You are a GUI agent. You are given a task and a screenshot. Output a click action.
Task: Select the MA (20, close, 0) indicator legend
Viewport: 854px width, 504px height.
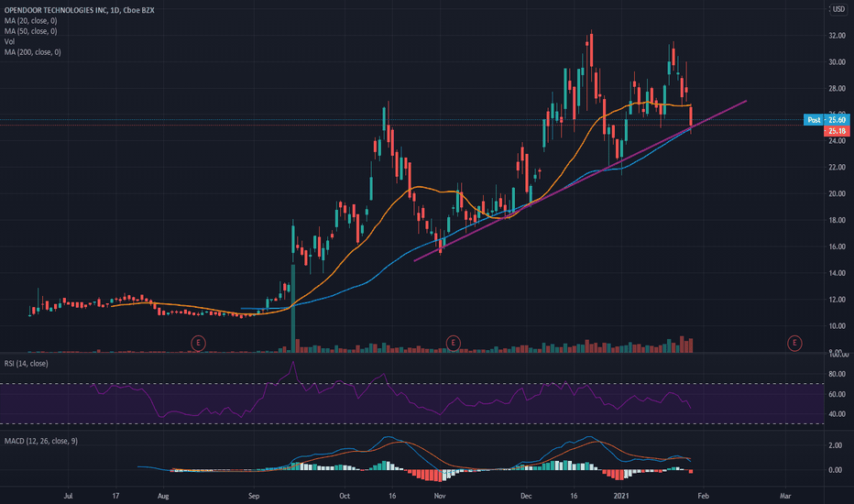pyautogui.click(x=30, y=21)
